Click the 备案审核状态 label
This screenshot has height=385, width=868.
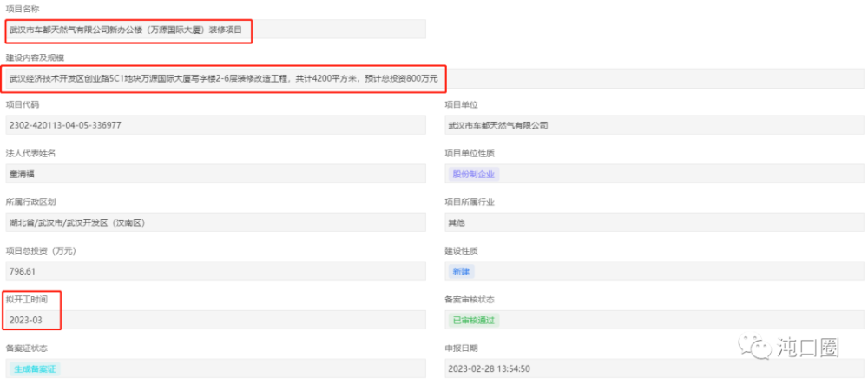470,300
